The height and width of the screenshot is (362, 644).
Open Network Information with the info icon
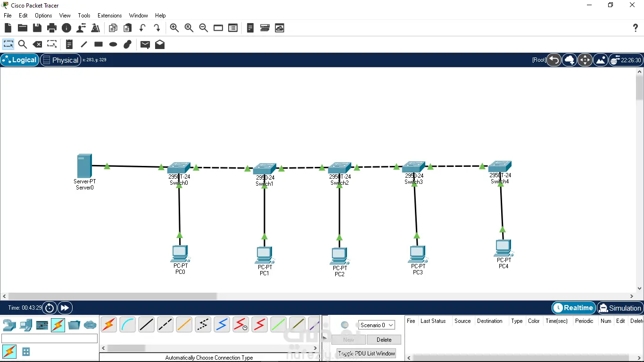66,28
